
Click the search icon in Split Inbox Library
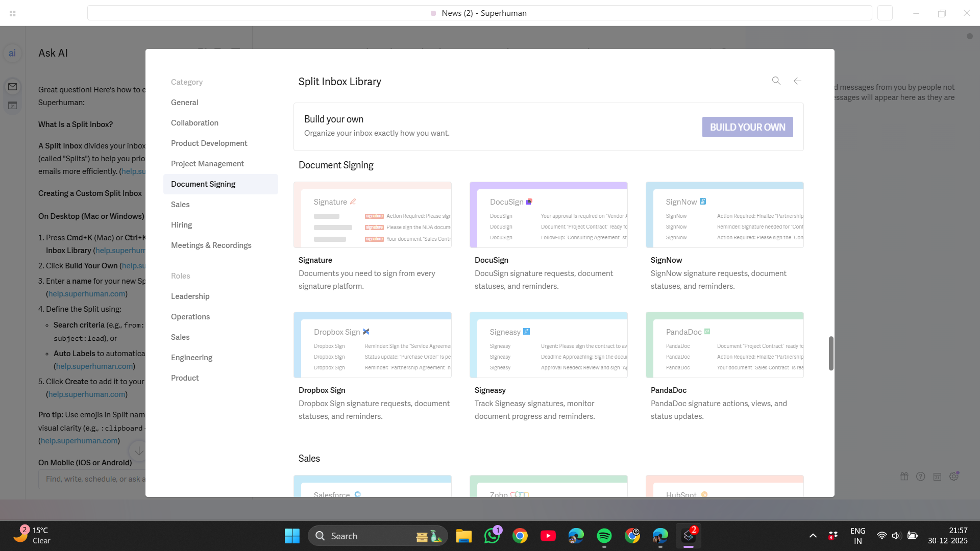(776, 81)
